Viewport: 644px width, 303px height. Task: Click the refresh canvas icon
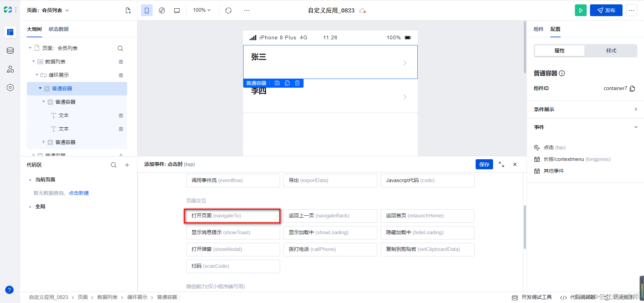click(228, 10)
